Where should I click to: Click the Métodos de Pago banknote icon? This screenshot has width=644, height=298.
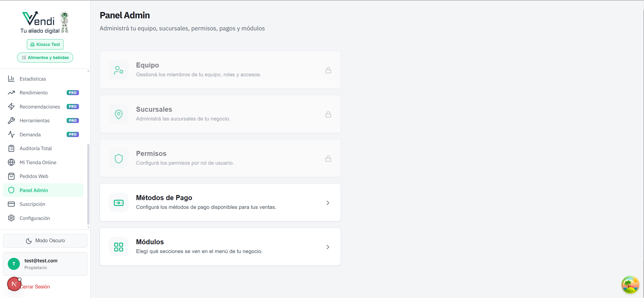(x=119, y=202)
